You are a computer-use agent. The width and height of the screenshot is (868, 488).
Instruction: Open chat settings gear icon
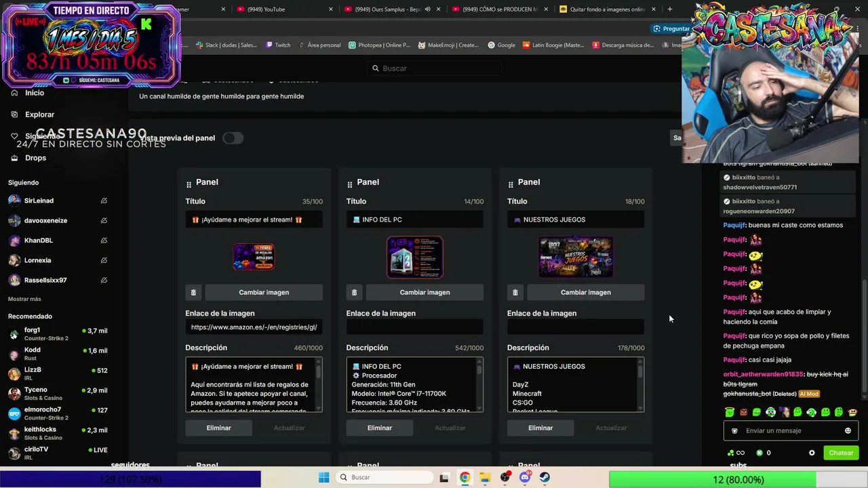coord(812,453)
